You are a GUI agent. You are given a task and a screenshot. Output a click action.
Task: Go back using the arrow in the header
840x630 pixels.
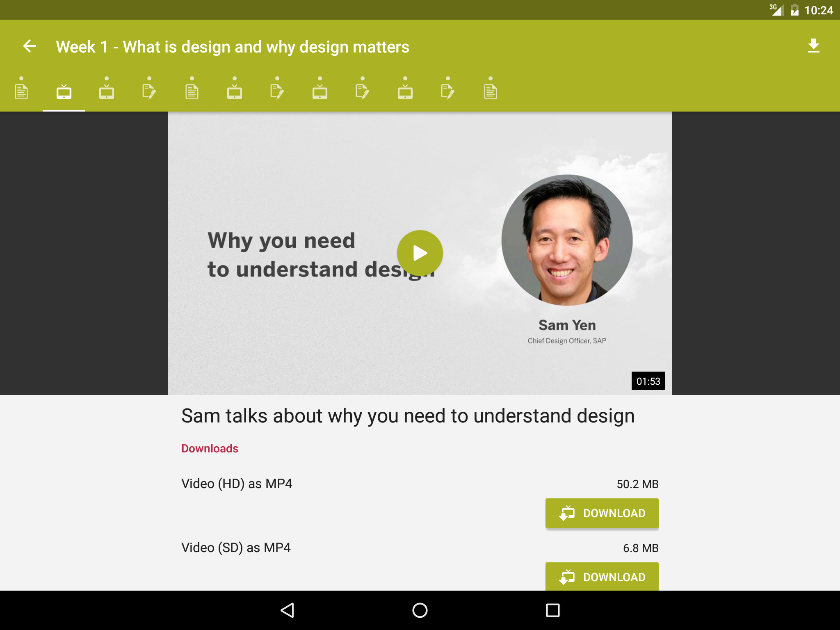tap(30, 46)
